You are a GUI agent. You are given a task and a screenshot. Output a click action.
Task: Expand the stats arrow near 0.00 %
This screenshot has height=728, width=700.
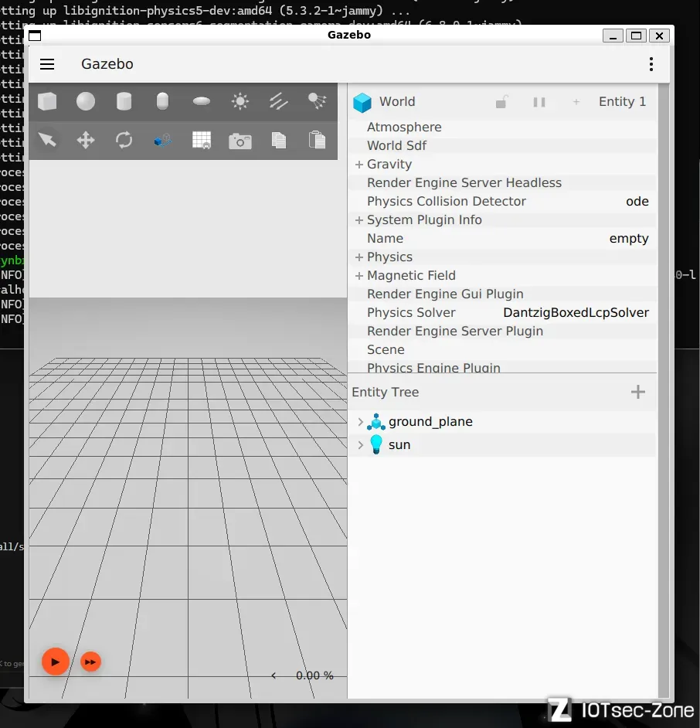(x=274, y=675)
